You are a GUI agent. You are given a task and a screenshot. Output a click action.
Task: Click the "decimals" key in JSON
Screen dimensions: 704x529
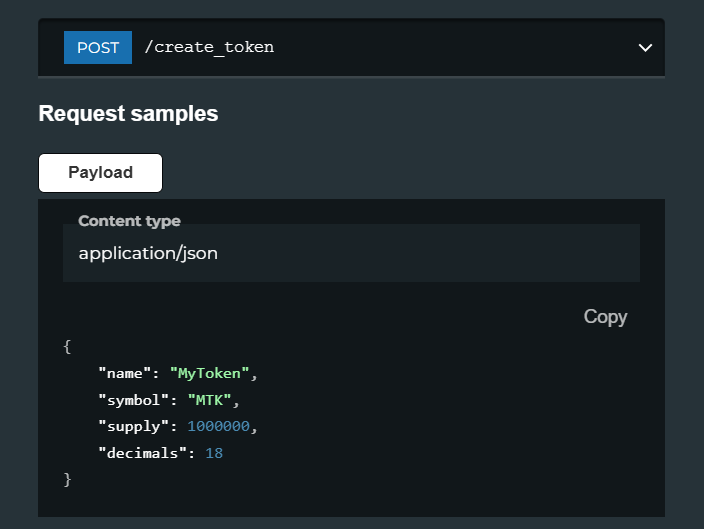[142, 453]
